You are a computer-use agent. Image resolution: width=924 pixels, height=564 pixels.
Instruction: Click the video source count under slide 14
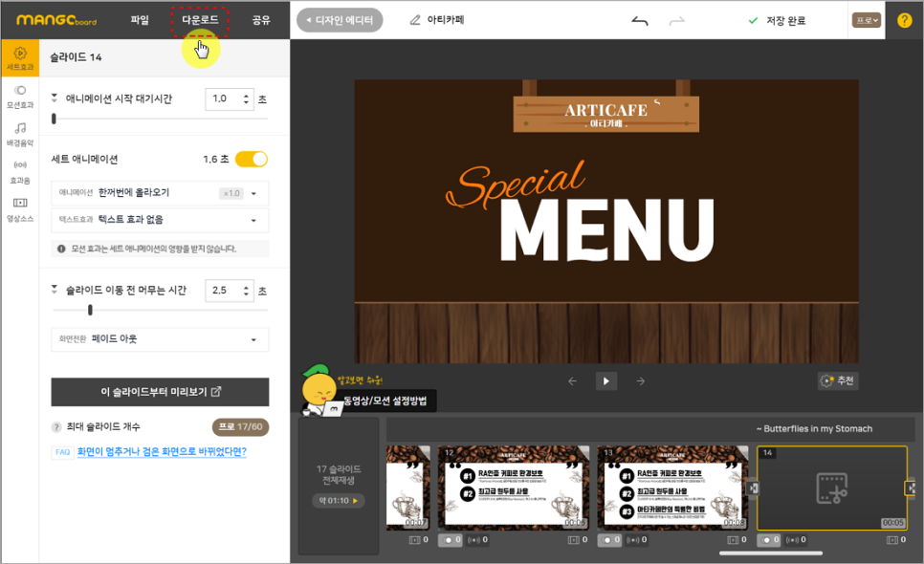coord(895,540)
